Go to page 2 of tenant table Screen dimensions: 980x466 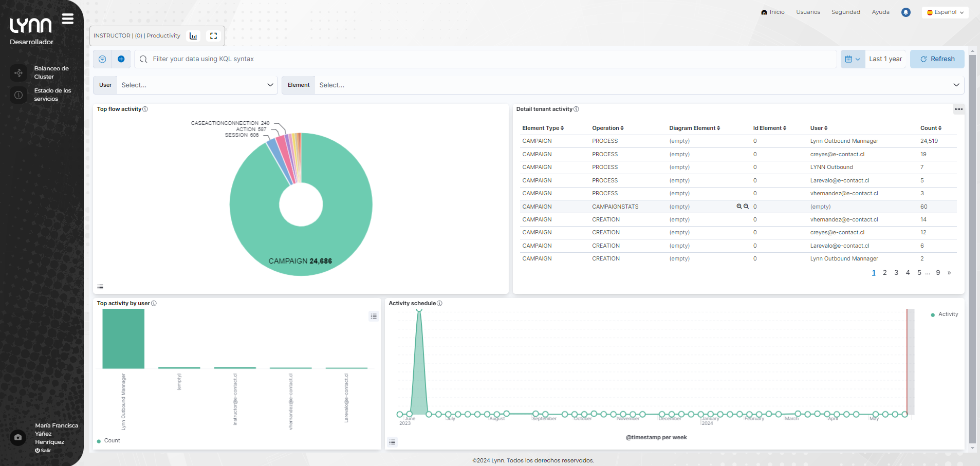pyautogui.click(x=884, y=273)
